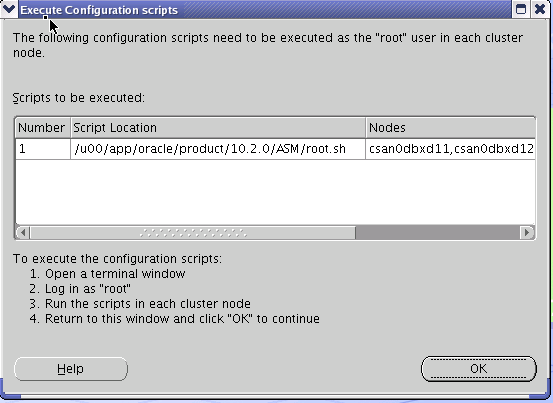
Task: Click the "Run the scripts in each cluster node" step
Action: pos(148,304)
